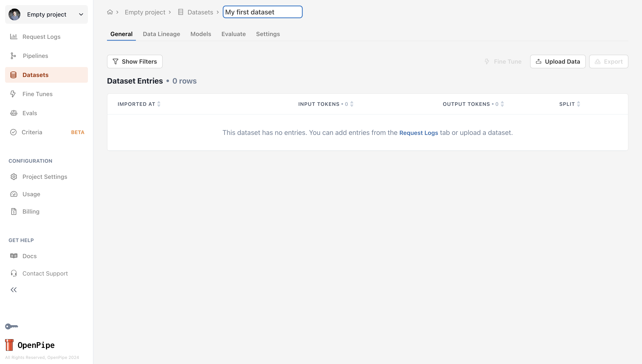Screen dimensions: 642x364
Task: Collapse the sidebar with double-chevron icon
Action: [x=14, y=290]
